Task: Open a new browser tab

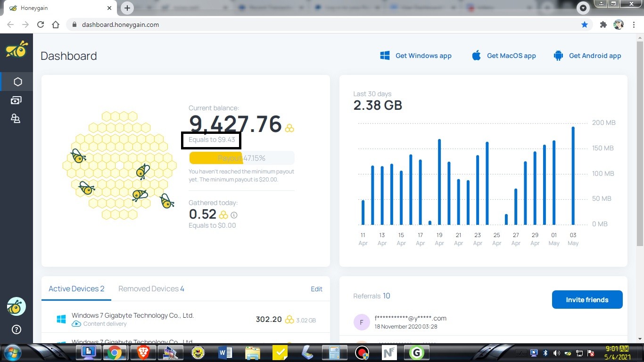Action: click(127, 8)
